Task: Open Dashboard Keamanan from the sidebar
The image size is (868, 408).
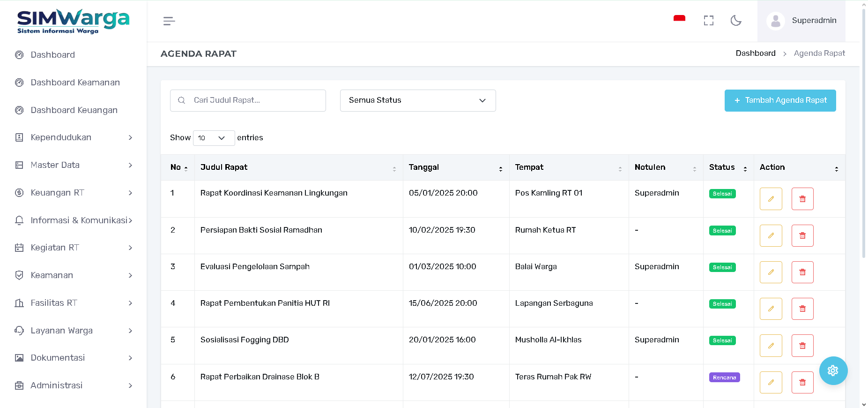Action: [75, 83]
